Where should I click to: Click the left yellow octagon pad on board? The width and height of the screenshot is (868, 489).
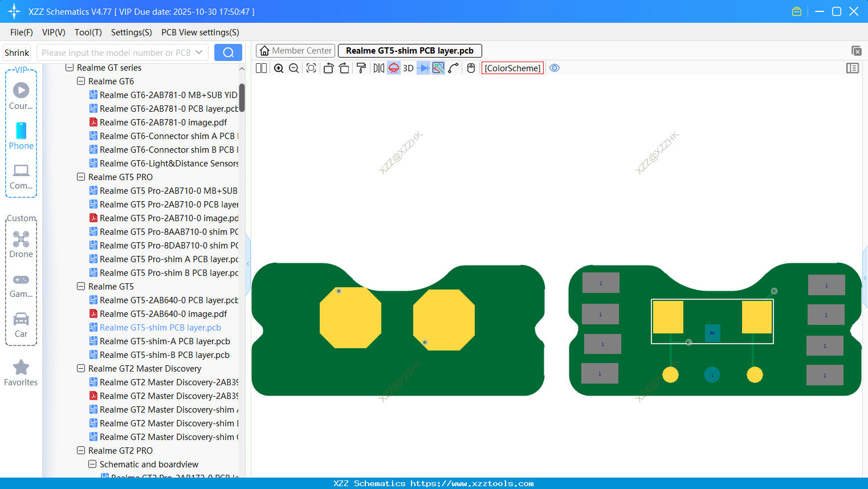tap(351, 317)
